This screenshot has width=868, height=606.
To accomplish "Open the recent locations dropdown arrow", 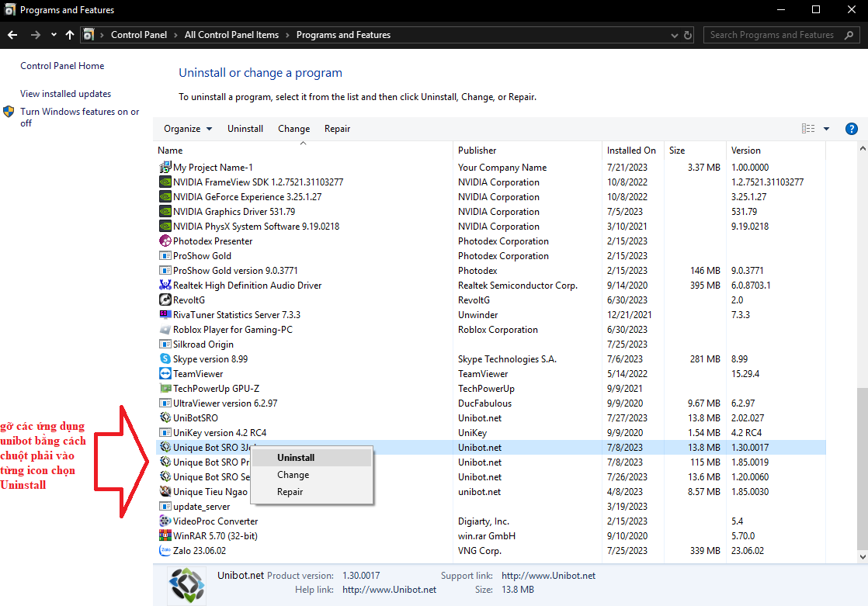I will (54, 34).
